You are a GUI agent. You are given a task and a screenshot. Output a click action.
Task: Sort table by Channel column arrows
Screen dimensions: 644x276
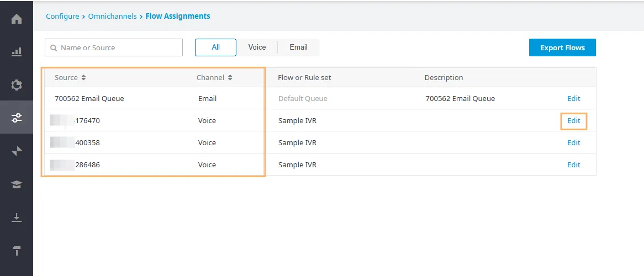tap(230, 78)
